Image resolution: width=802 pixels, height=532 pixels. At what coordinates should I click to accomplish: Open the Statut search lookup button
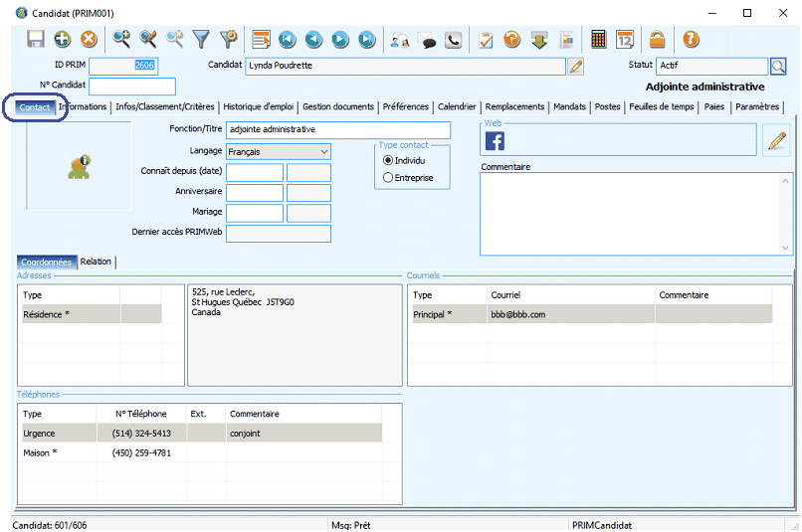[x=780, y=66]
